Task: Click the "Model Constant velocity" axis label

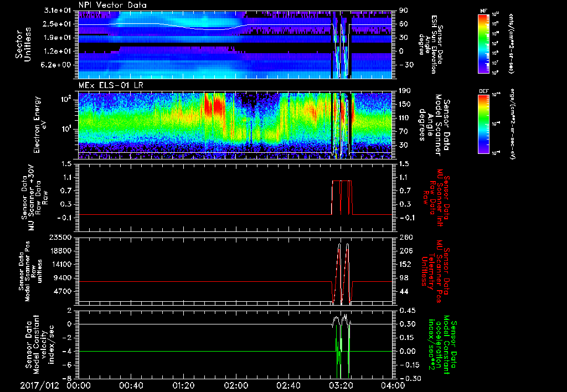Action: [x=40, y=344]
